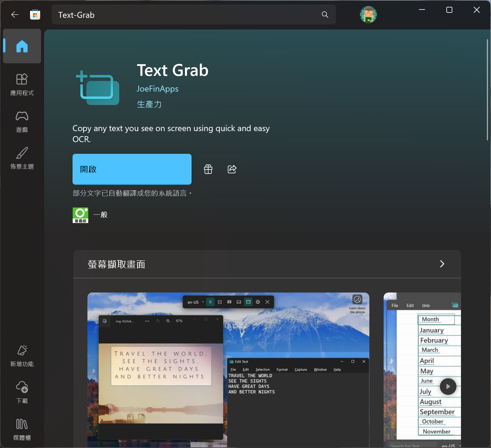The height and width of the screenshot is (448, 491).
Task: Open the user profile avatar
Action: (x=368, y=15)
